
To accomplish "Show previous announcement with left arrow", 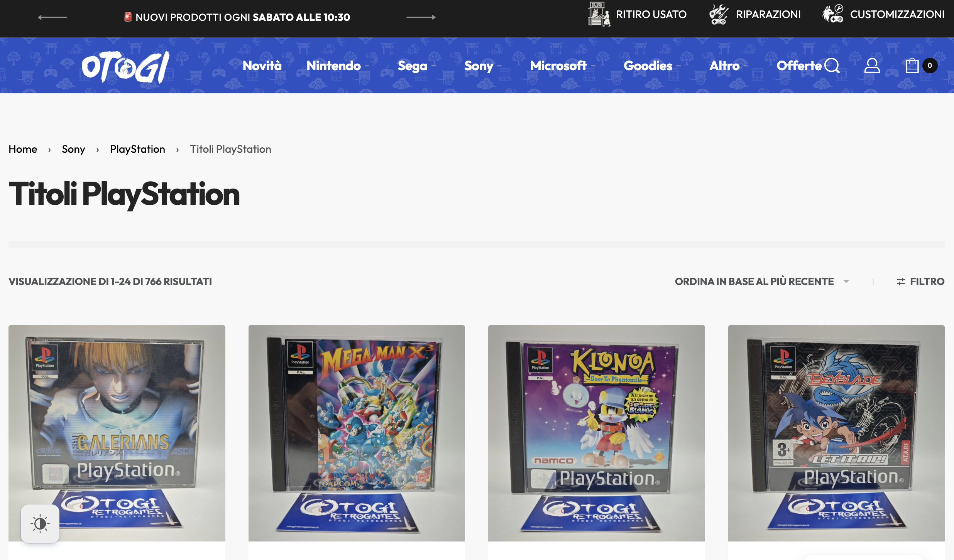I will coord(52,17).
